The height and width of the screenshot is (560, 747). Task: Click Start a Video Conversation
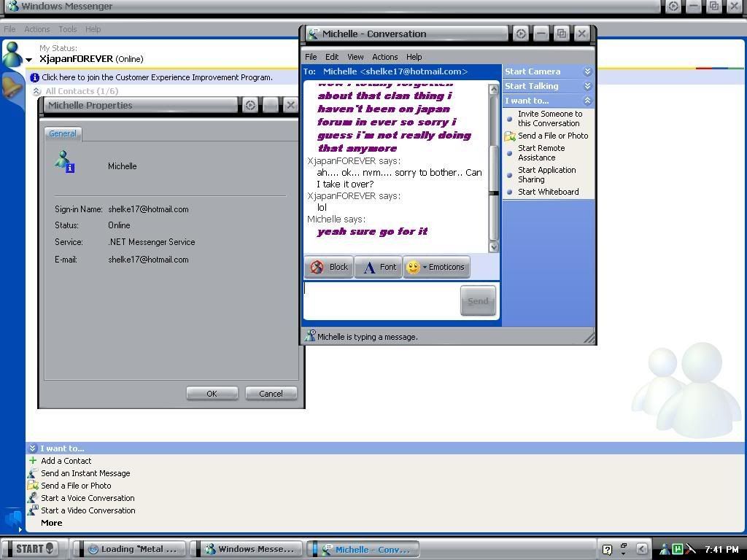(88, 510)
